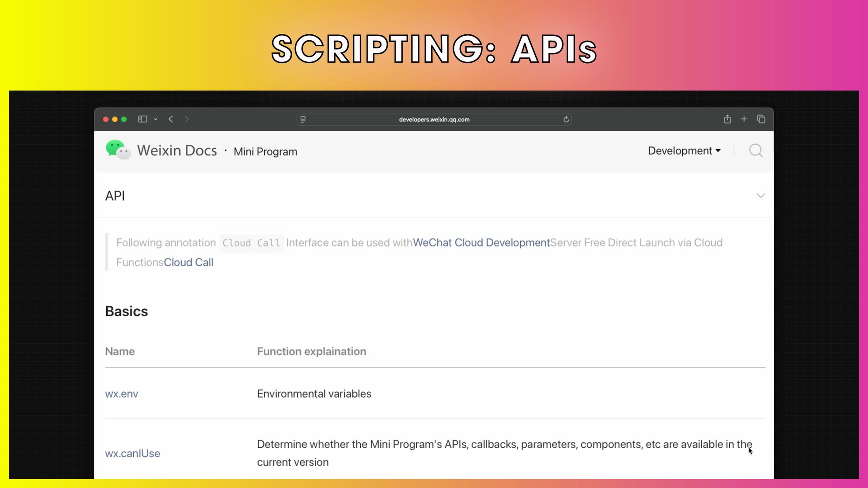
Task: Minimize the Safari window with yellow button
Action: click(115, 119)
